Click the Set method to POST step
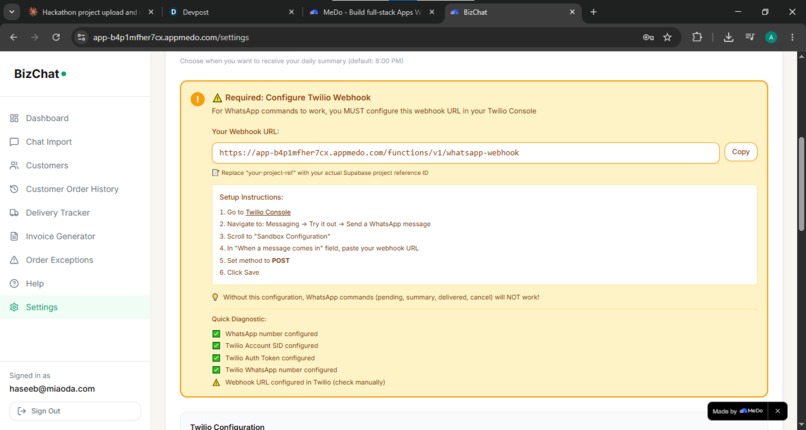This screenshot has height=430, width=806. coord(254,260)
